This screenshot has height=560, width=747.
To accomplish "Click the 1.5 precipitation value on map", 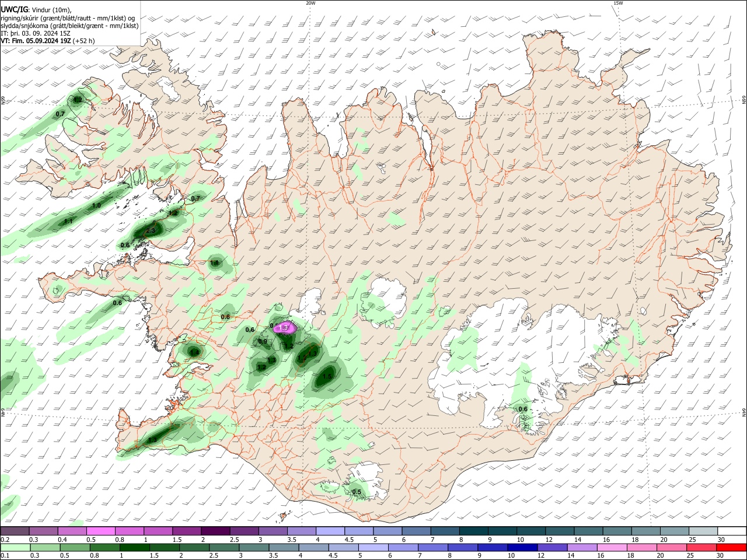I will point(327,377).
